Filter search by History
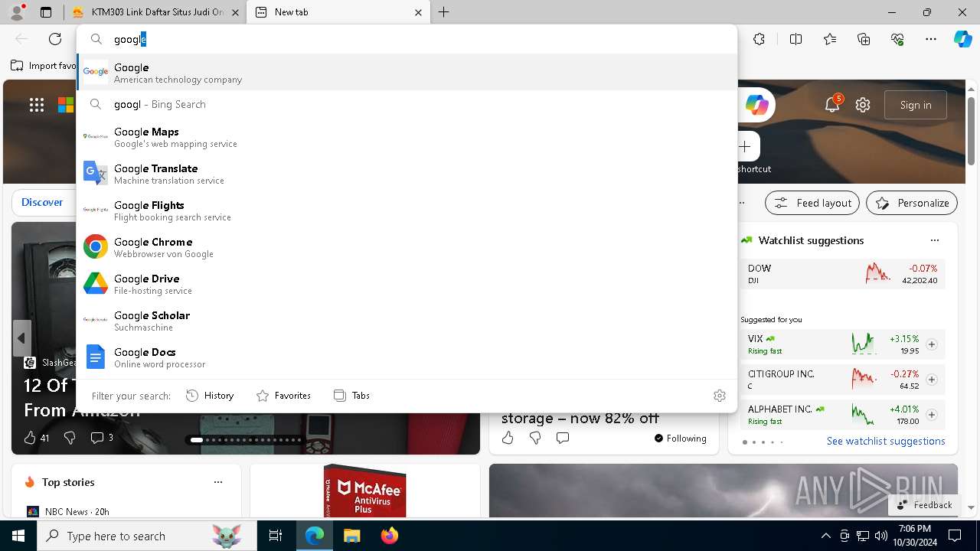980x551 pixels. pos(210,396)
